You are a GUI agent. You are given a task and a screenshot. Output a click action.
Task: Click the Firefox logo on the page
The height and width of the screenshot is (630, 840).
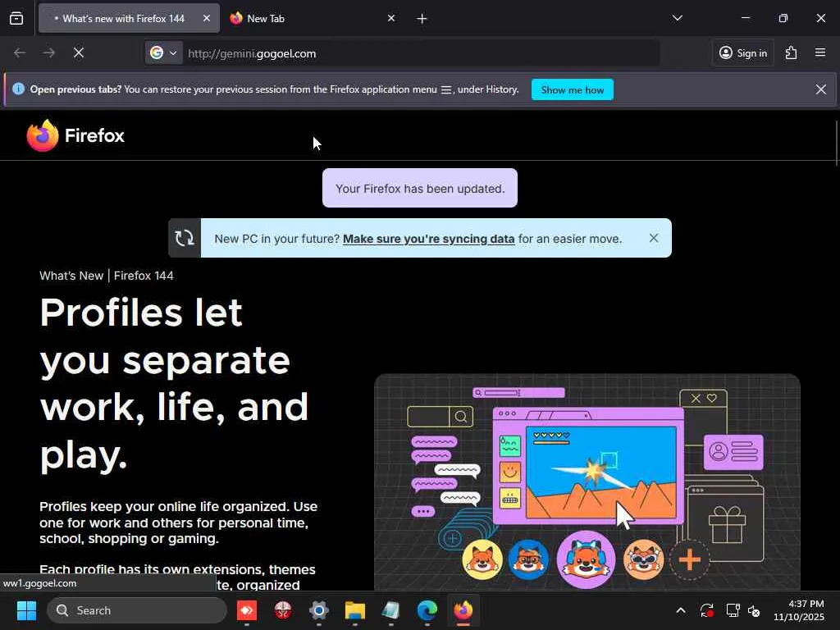75,135
